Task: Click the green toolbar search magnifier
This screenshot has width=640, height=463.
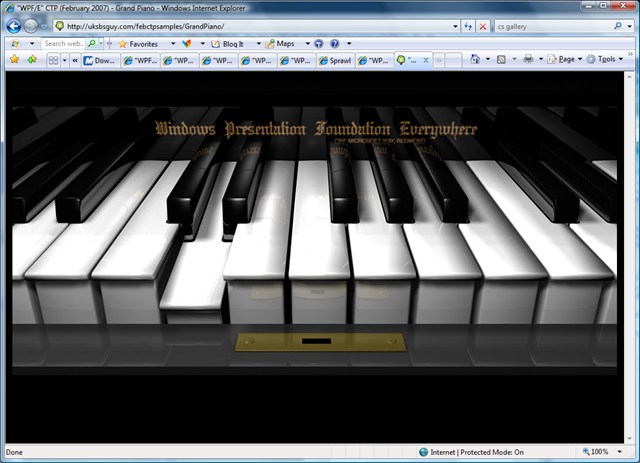Action: coord(92,43)
